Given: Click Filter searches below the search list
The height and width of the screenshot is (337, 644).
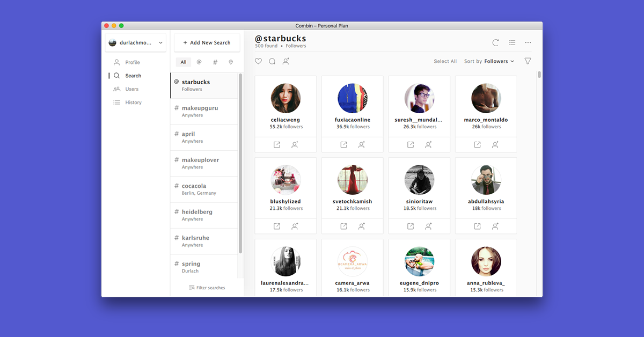Looking at the screenshot, I should tap(207, 288).
